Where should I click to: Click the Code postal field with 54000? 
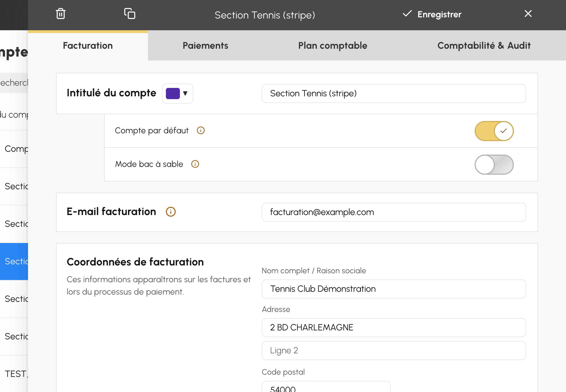[326, 387]
